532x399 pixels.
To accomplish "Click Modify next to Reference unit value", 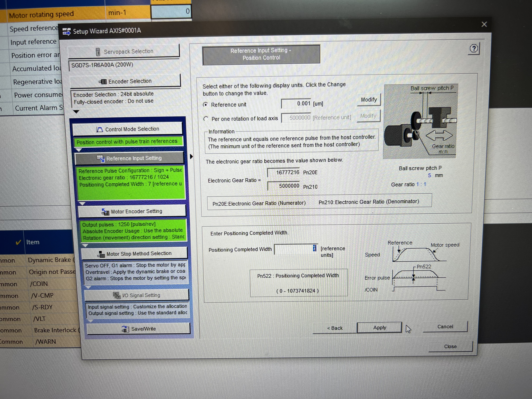I will point(369,100).
